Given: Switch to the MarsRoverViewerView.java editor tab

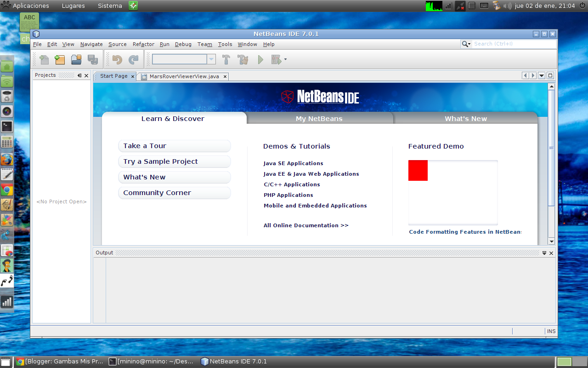Looking at the screenshot, I should click(184, 76).
